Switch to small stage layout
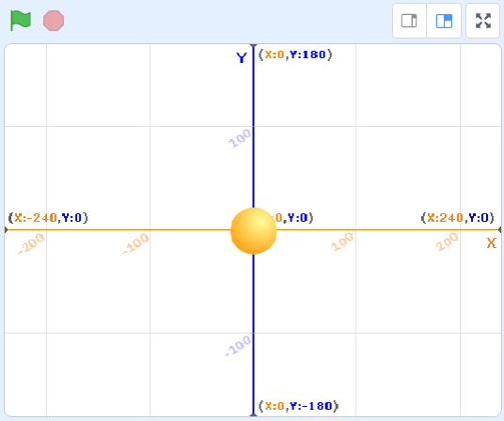The width and height of the screenshot is (504, 421). pos(410,21)
